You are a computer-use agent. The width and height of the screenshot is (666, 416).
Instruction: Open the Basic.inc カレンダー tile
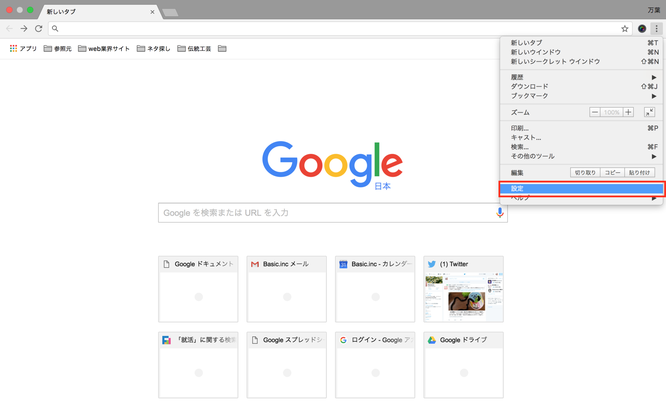click(375, 289)
